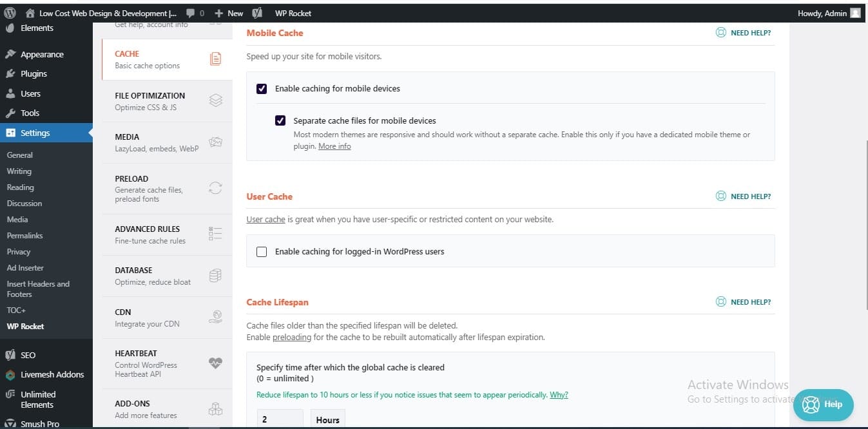Click the Tools wrench icon
The image size is (868, 429).
click(10, 113)
